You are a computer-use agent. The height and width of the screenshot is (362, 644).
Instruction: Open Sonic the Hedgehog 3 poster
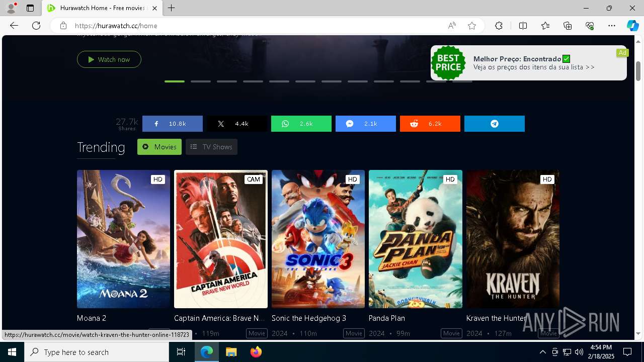[318, 239]
